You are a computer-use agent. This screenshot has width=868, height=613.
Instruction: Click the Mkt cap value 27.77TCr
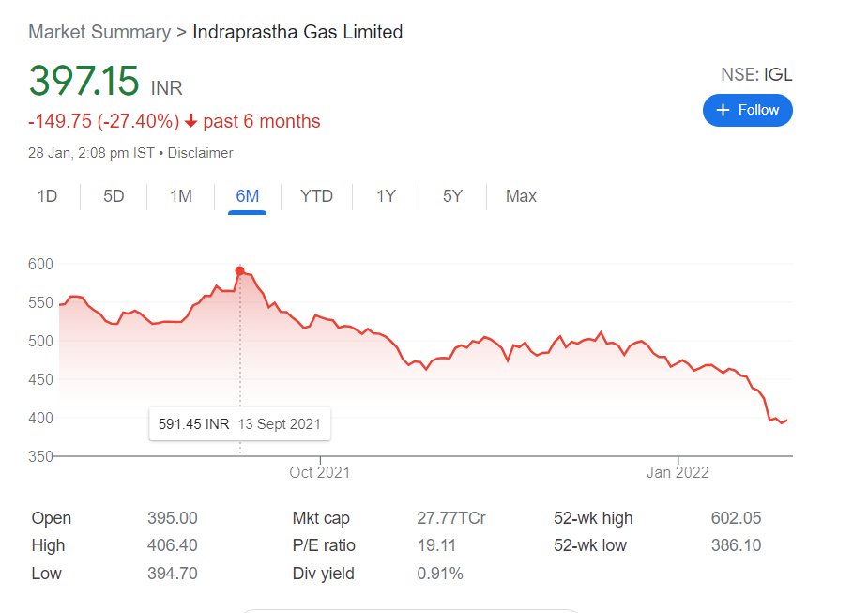(x=450, y=518)
